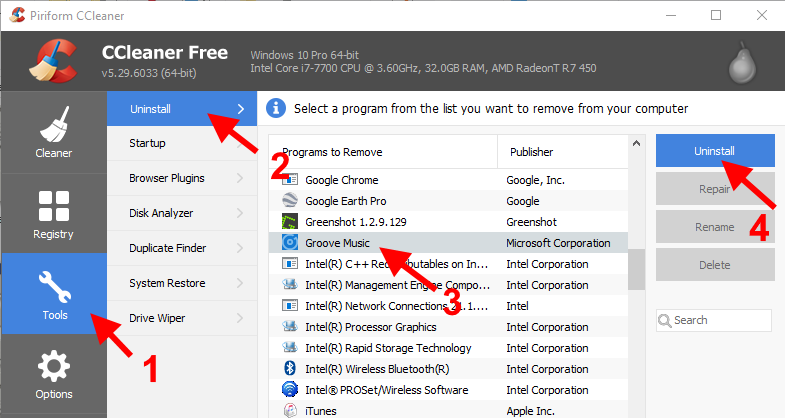The height and width of the screenshot is (418, 785).
Task: Click the Intel Management Engine row icon
Action: coord(290,284)
